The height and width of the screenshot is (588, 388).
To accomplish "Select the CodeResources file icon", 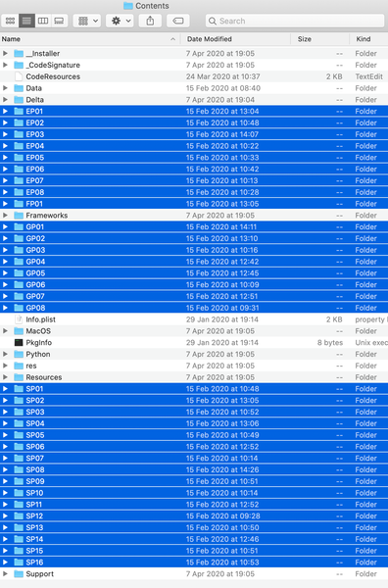I will click(19, 76).
